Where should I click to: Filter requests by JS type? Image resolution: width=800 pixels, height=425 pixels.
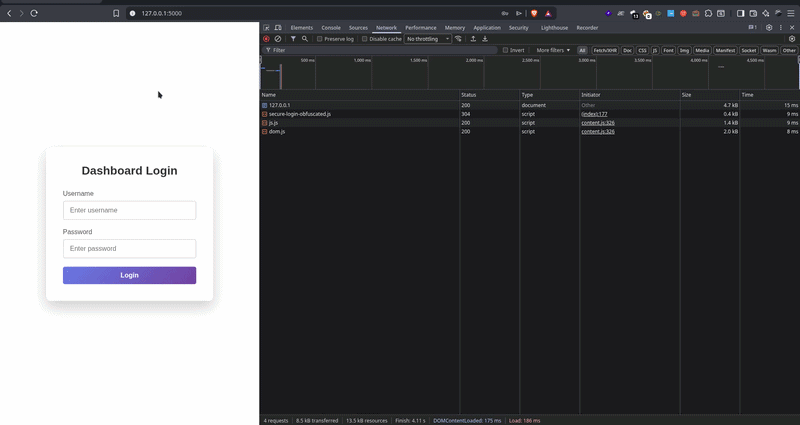tap(655, 50)
